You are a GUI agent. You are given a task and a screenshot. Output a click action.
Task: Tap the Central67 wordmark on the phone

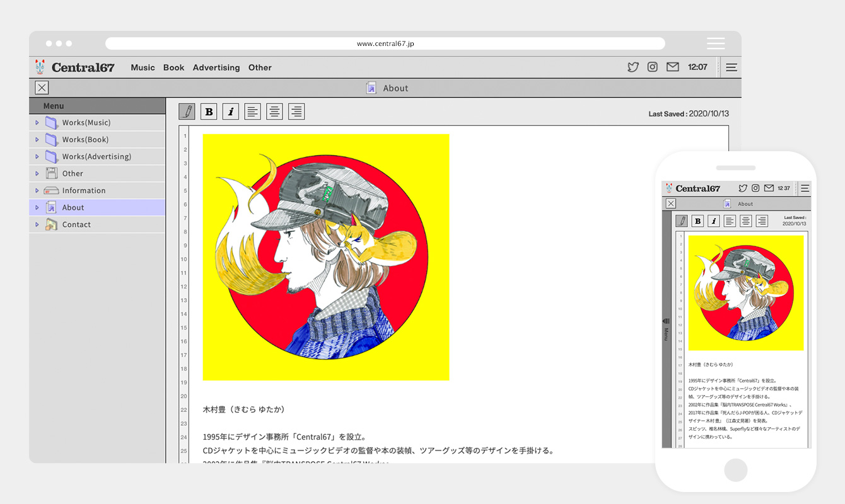click(x=697, y=188)
